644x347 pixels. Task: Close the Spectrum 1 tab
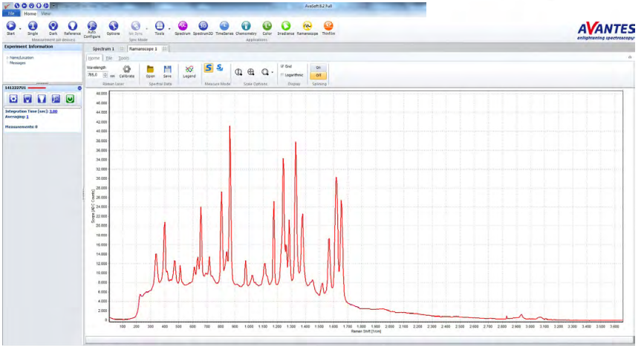[x=122, y=49]
